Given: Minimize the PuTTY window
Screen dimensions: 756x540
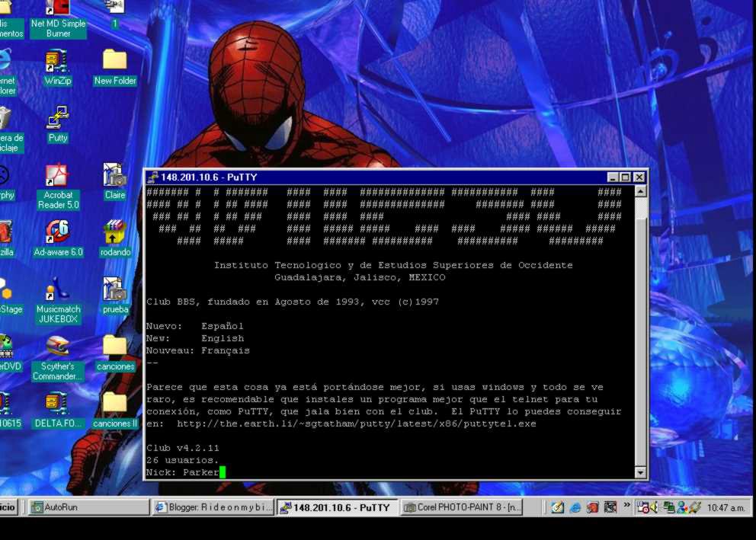Looking at the screenshot, I should (612, 177).
